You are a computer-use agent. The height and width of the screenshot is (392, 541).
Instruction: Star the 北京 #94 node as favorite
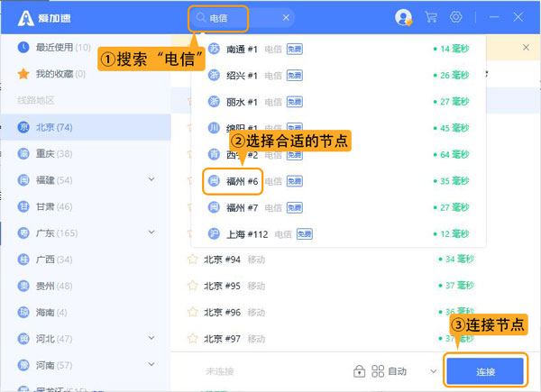[x=191, y=260]
